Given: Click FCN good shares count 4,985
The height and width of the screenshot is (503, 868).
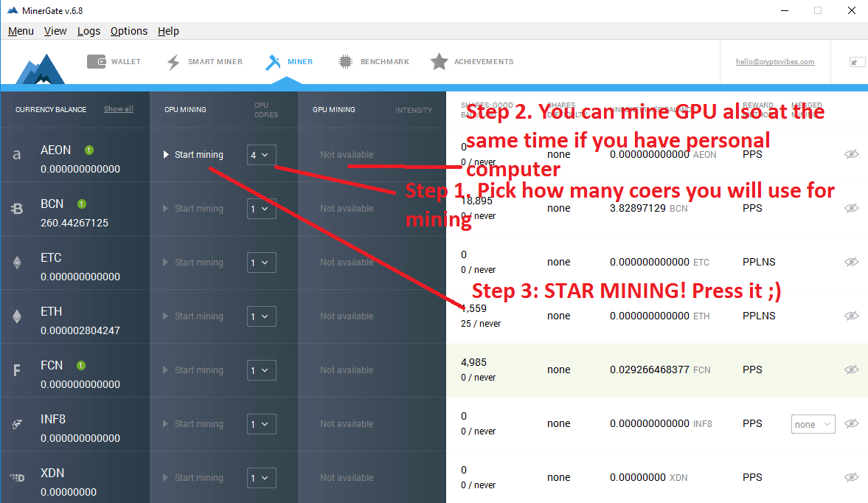Looking at the screenshot, I should 474,362.
